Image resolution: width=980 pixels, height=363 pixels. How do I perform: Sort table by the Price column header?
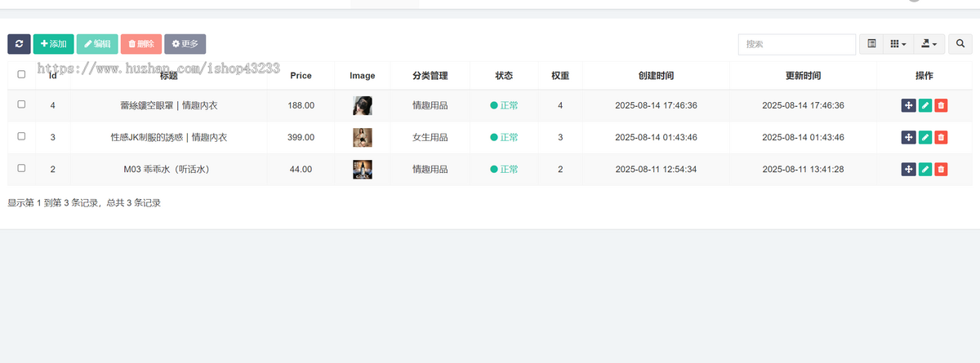click(x=301, y=75)
